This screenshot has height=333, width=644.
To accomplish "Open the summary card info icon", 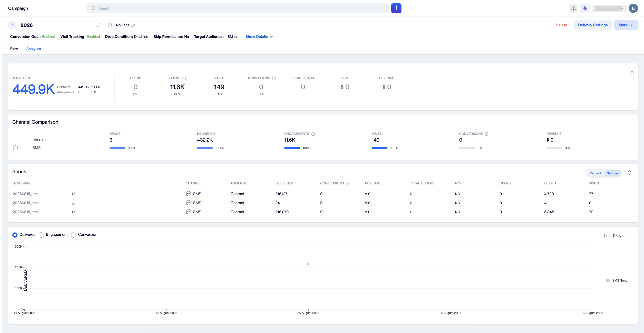I will point(632,73).
